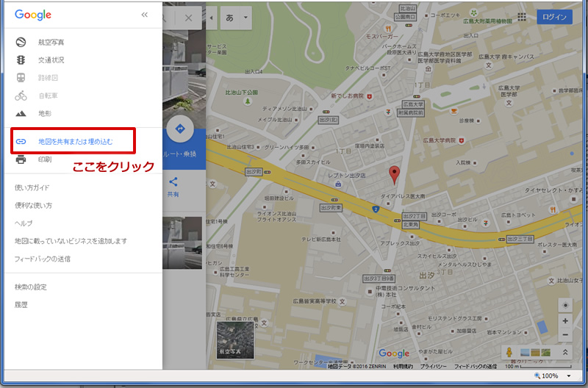Image resolution: width=588 pixels, height=388 pixels.
Task: Click the share (共有) icon
Action: pos(173,182)
